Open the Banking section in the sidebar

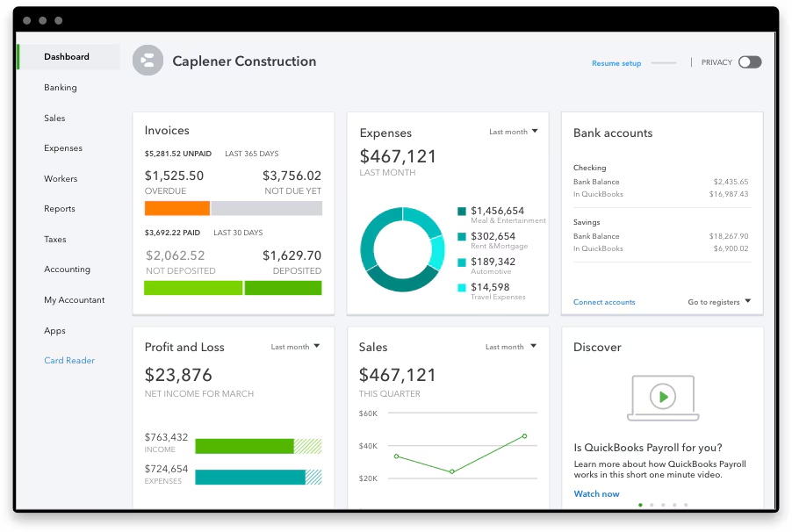click(59, 87)
